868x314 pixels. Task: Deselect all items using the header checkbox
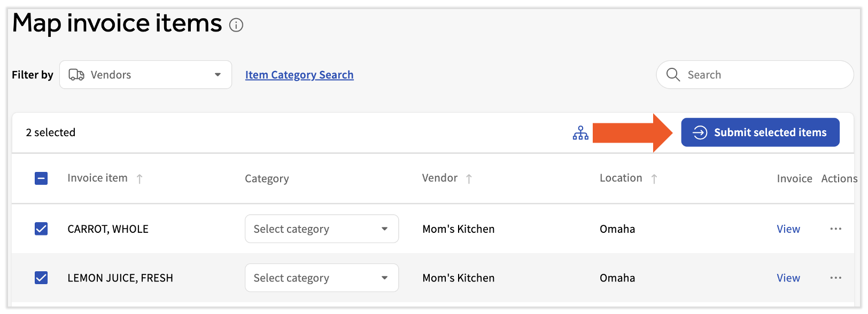click(x=41, y=178)
